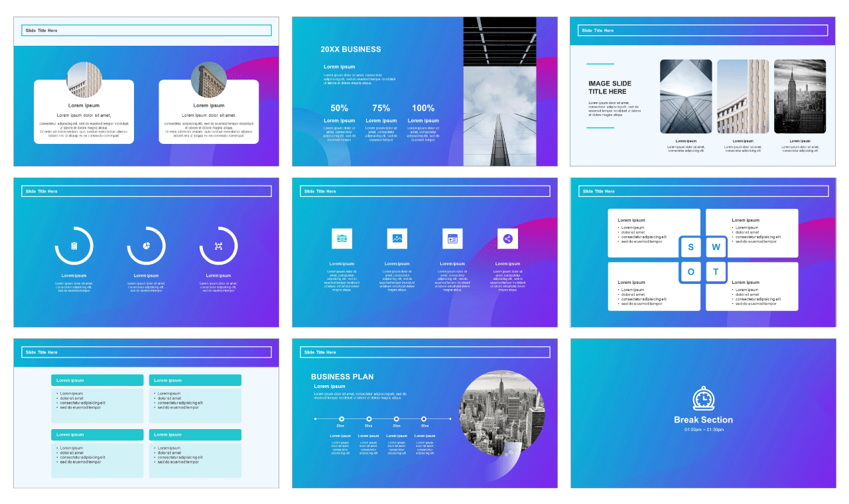Click the fourth timeline circle marker in BUSINESS PLAN
849x504 pixels.
(x=424, y=419)
